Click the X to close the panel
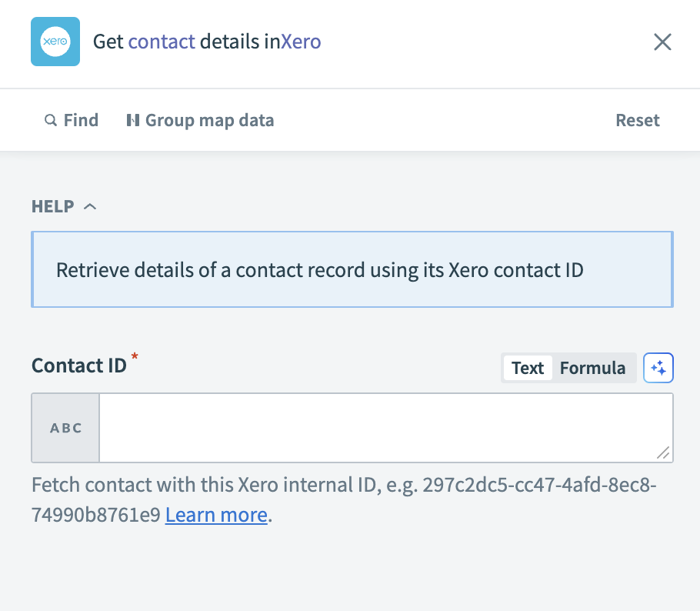Screen dimensions: 700x611 tap(662, 42)
